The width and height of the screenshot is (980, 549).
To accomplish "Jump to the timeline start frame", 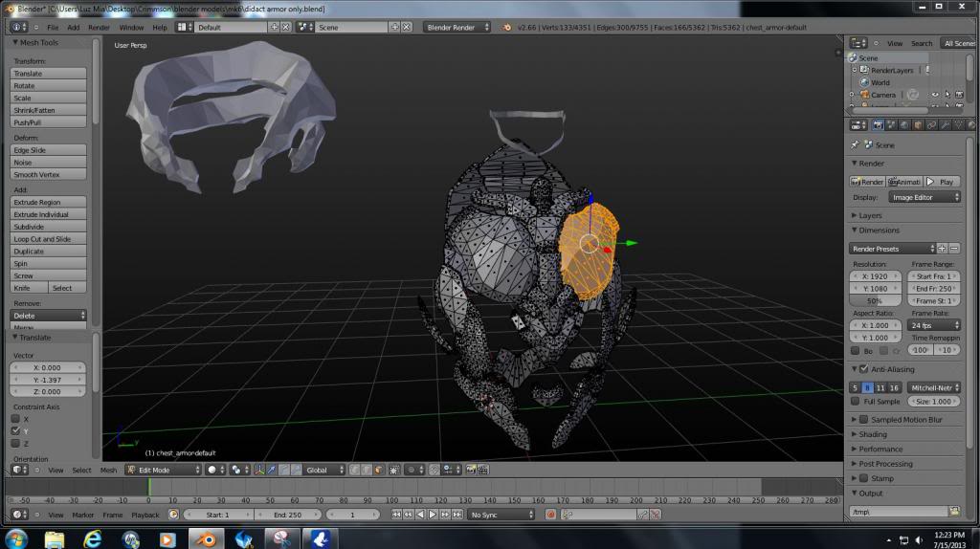I will tap(396, 515).
